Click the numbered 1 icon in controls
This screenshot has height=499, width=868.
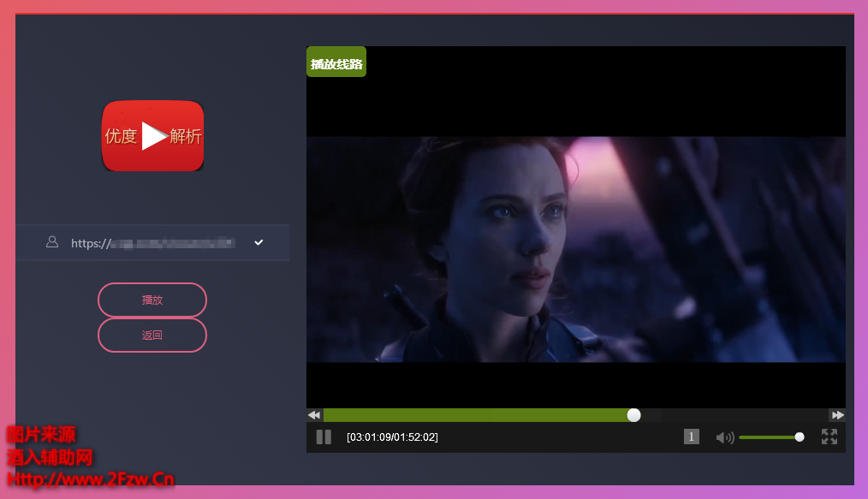692,437
